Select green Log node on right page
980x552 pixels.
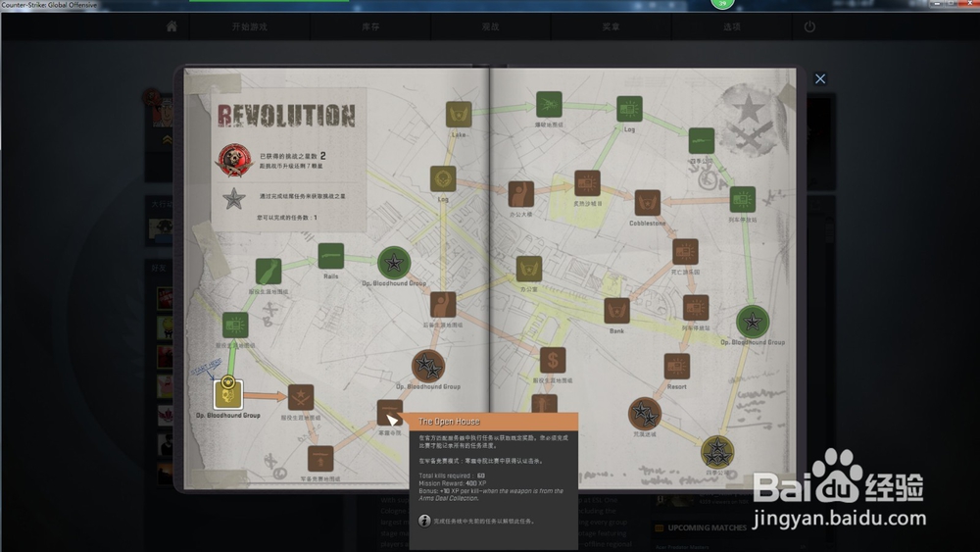click(629, 109)
